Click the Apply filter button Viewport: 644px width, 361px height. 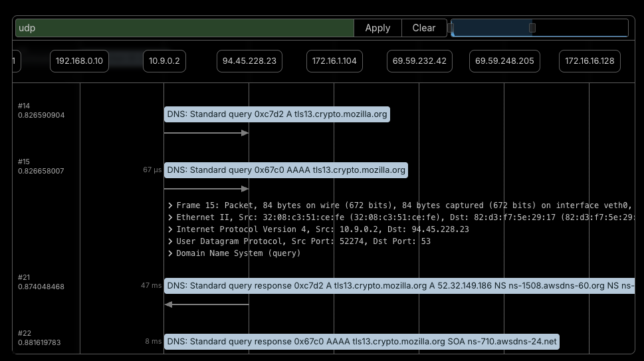[377, 28]
